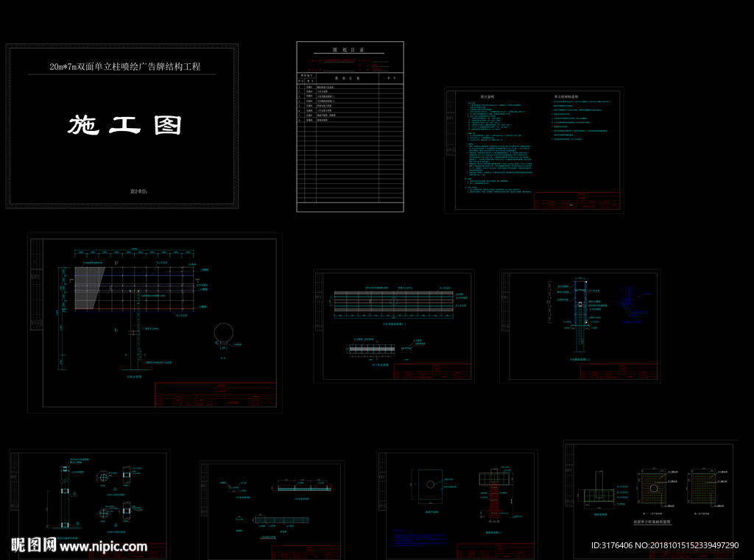This screenshot has height=560, width=754.
Task: Open the column top plan sheet
Action: [394, 326]
